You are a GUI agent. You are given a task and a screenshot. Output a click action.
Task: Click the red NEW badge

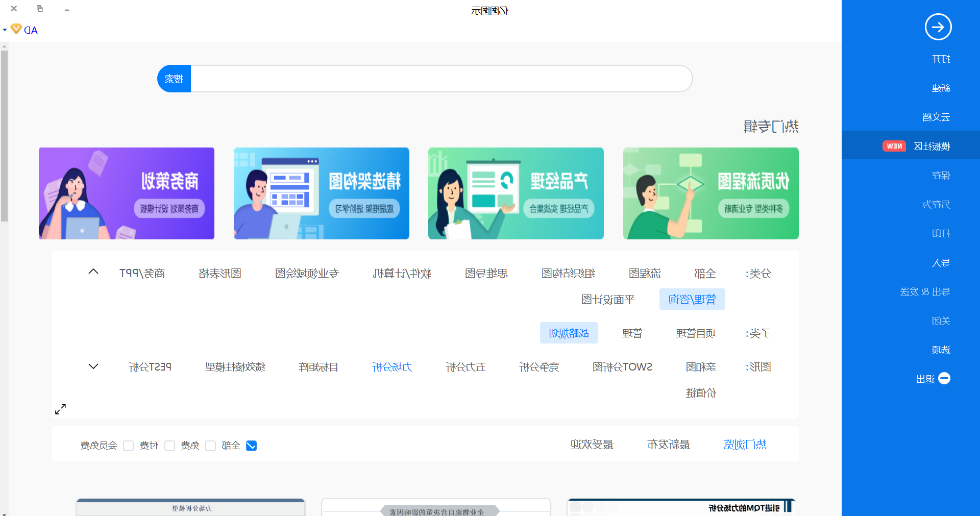pos(894,146)
